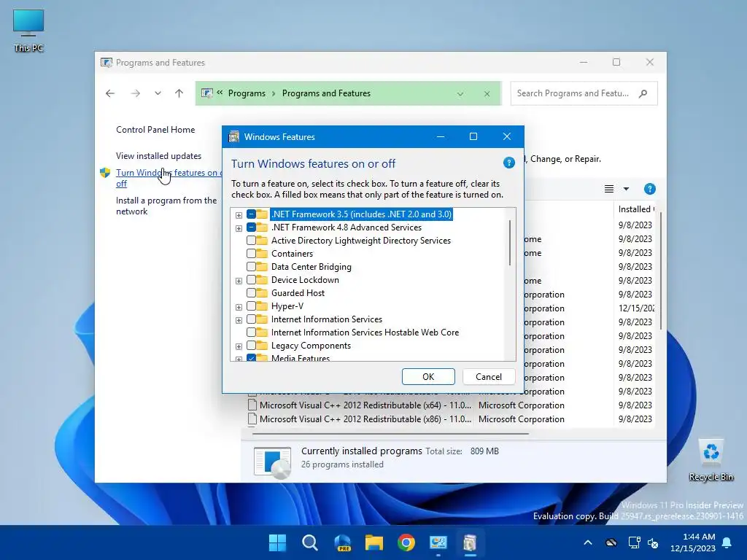Click the muted volume tray icon

click(653, 542)
